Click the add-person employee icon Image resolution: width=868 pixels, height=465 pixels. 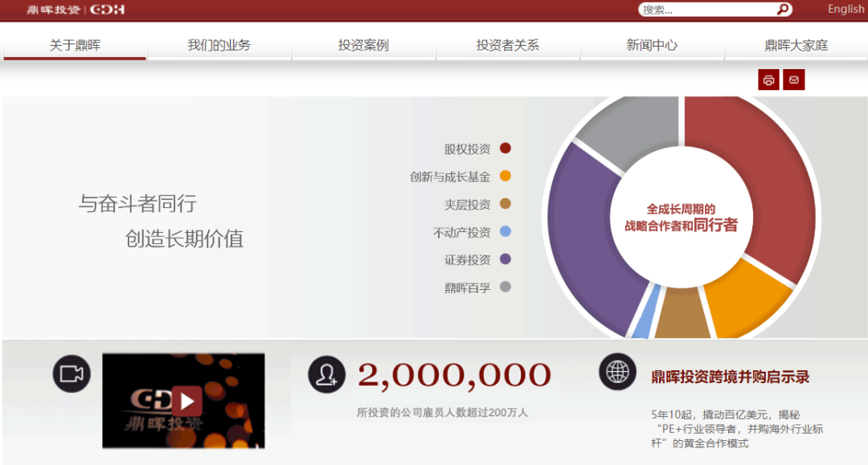click(x=326, y=374)
